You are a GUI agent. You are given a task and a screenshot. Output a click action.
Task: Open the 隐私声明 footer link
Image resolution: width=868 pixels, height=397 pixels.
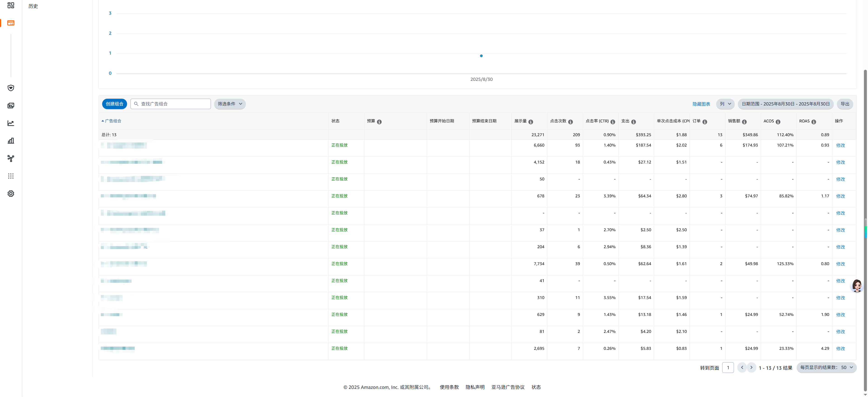click(475, 387)
